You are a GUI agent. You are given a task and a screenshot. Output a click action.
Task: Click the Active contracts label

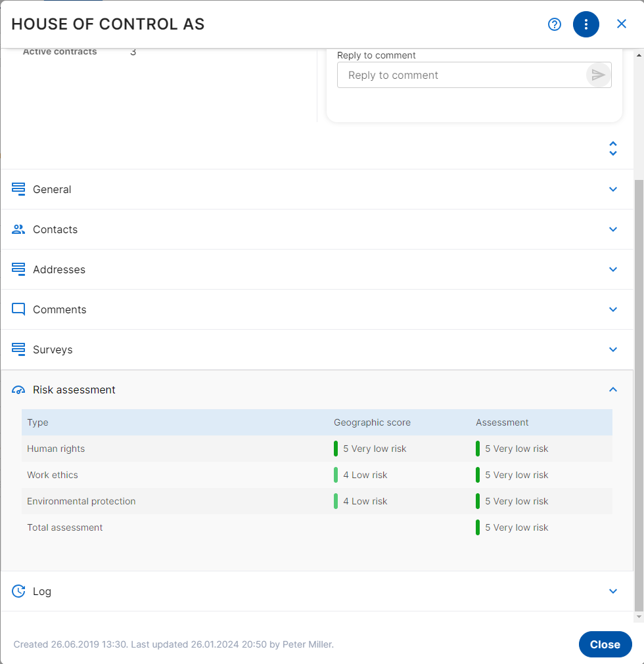60,52
